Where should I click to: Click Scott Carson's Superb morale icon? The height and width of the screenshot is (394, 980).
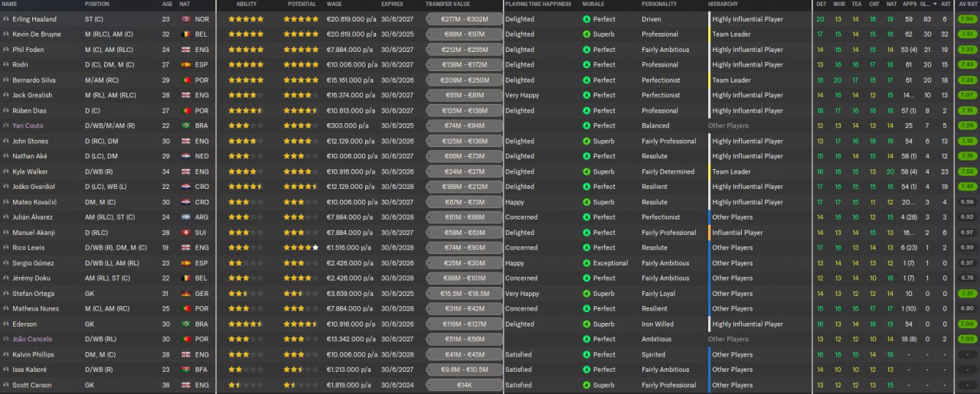point(586,385)
